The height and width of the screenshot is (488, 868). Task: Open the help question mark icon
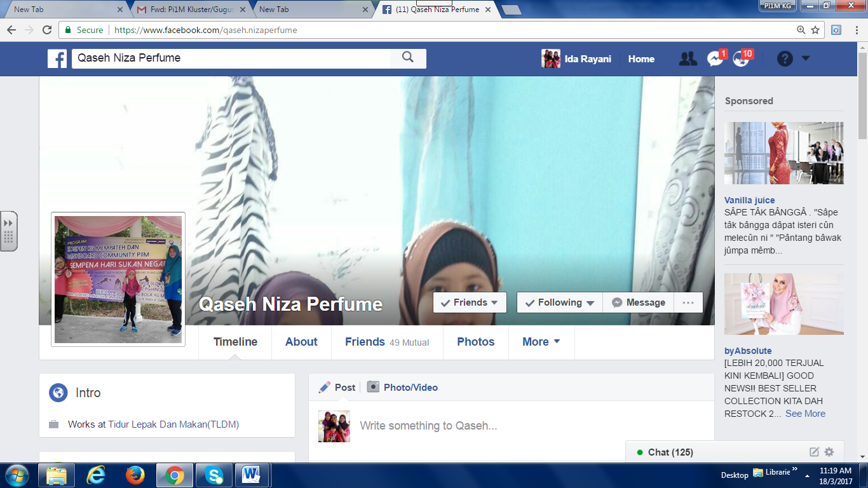785,58
